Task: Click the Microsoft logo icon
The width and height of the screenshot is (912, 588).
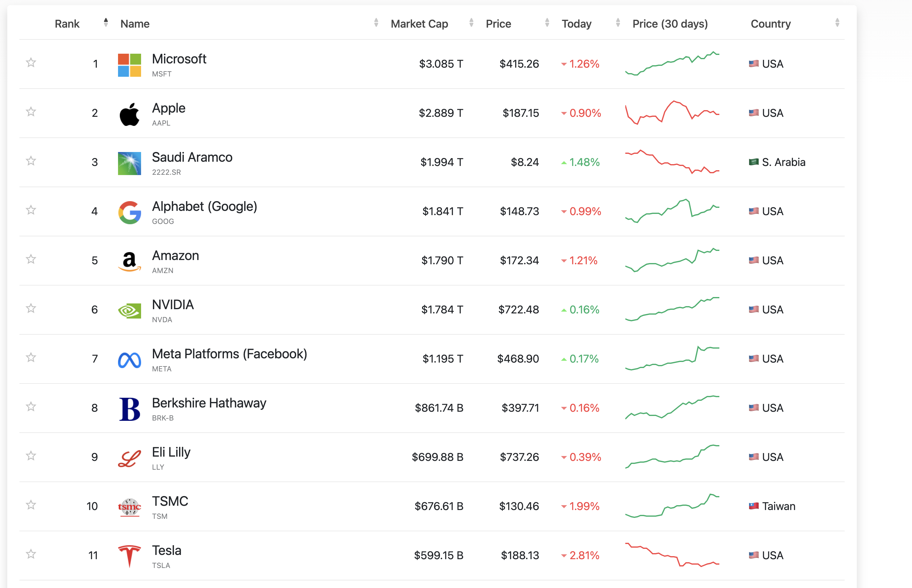Action: pos(130,65)
